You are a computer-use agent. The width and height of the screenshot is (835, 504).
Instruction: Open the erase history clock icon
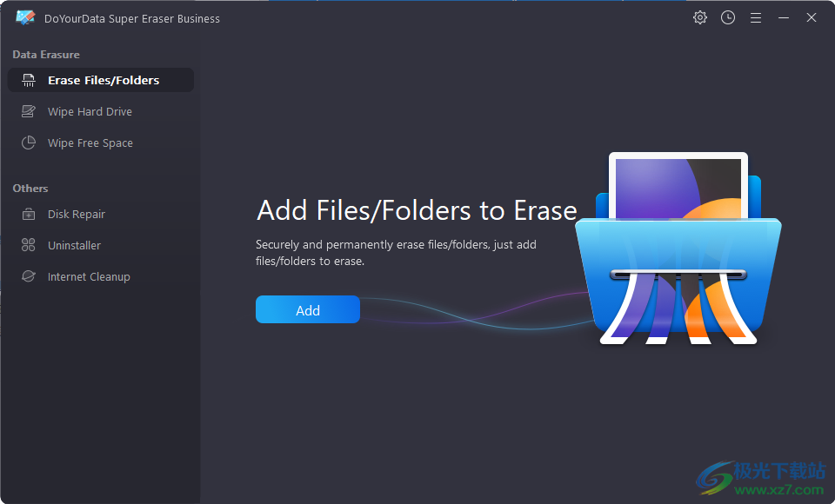click(727, 17)
